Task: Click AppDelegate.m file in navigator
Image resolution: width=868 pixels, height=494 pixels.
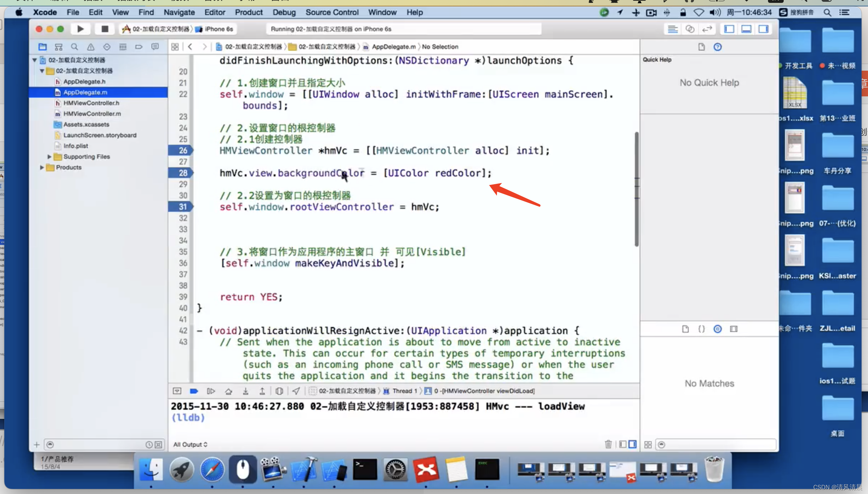Action: click(85, 92)
